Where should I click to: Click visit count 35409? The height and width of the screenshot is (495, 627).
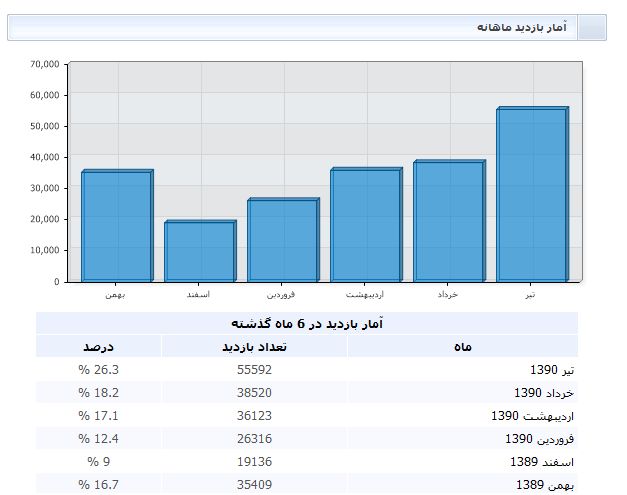[254, 485]
